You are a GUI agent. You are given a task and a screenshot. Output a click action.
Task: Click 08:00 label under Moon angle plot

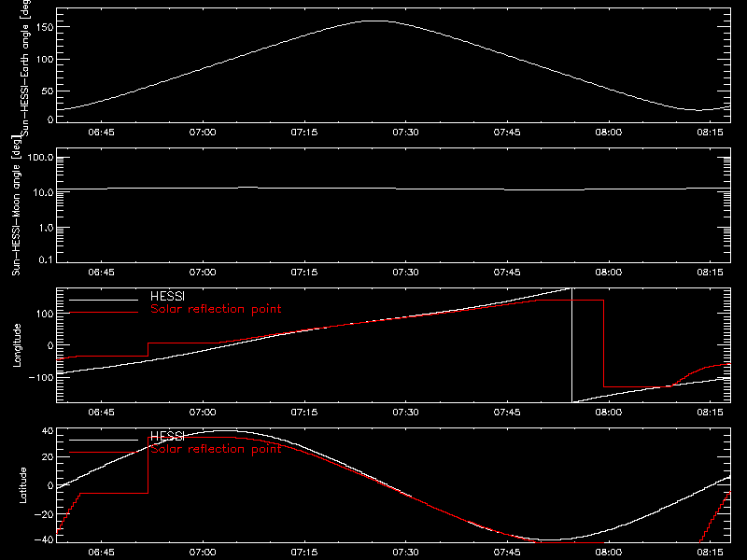click(x=609, y=273)
